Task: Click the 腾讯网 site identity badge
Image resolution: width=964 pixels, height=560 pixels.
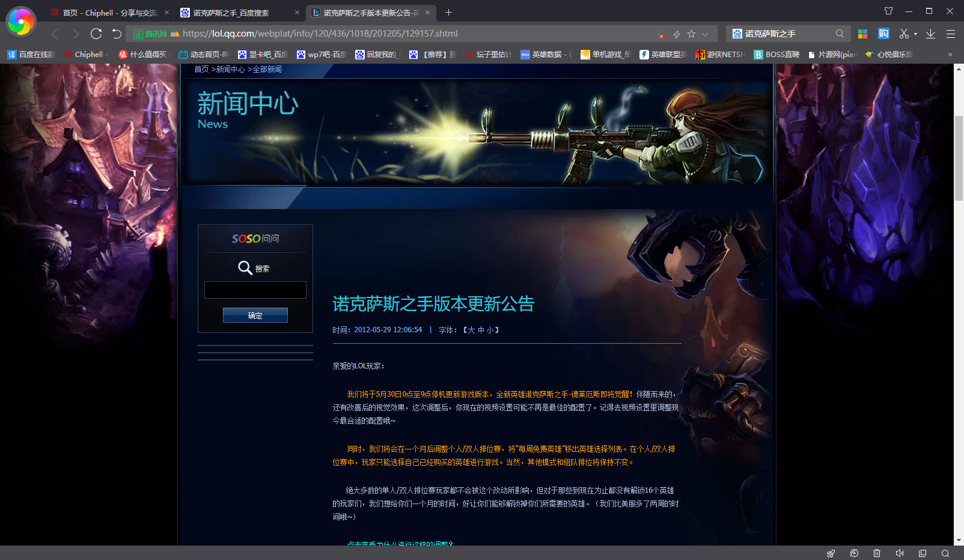Action: coord(150,34)
